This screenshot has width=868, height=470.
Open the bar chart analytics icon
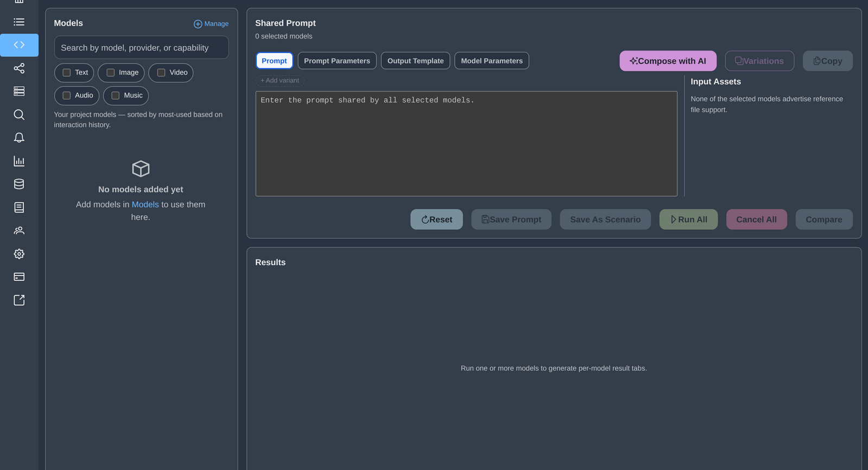pos(19,161)
